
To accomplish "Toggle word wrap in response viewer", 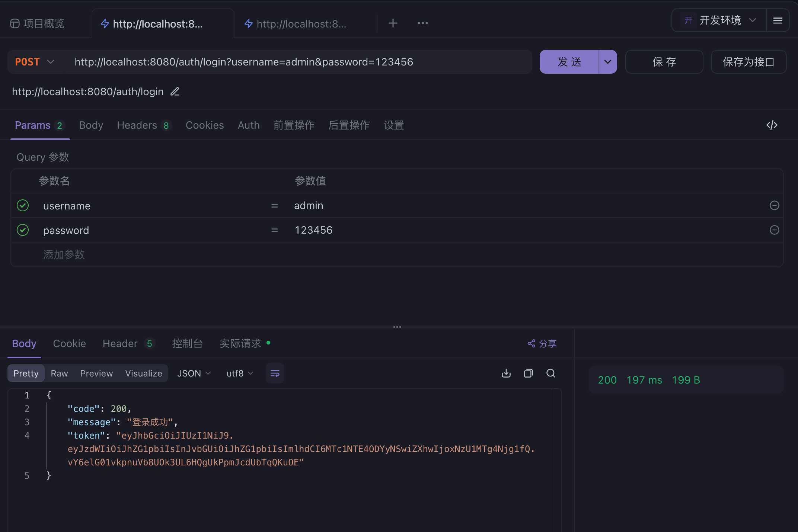I will [x=275, y=373].
